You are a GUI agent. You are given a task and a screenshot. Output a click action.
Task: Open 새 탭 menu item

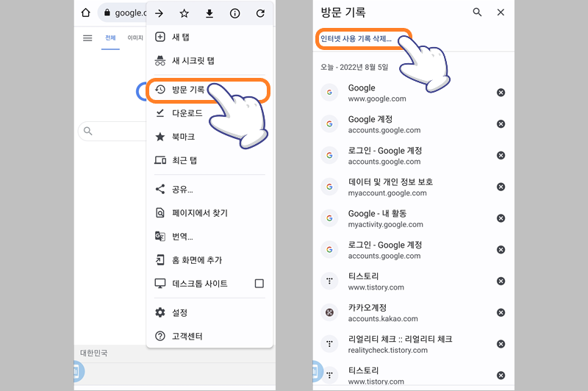[x=209, y=37]
